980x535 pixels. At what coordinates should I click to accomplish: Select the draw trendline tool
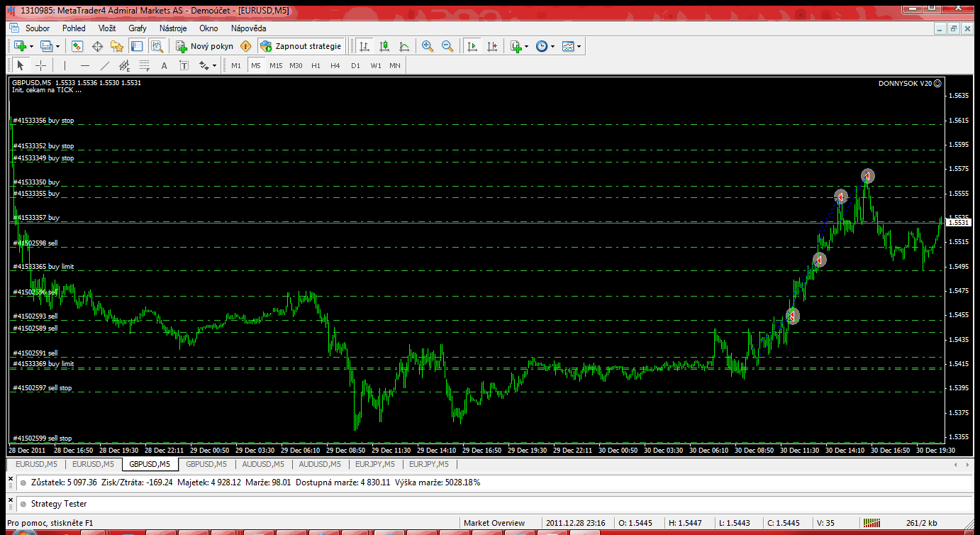[105, 66]
